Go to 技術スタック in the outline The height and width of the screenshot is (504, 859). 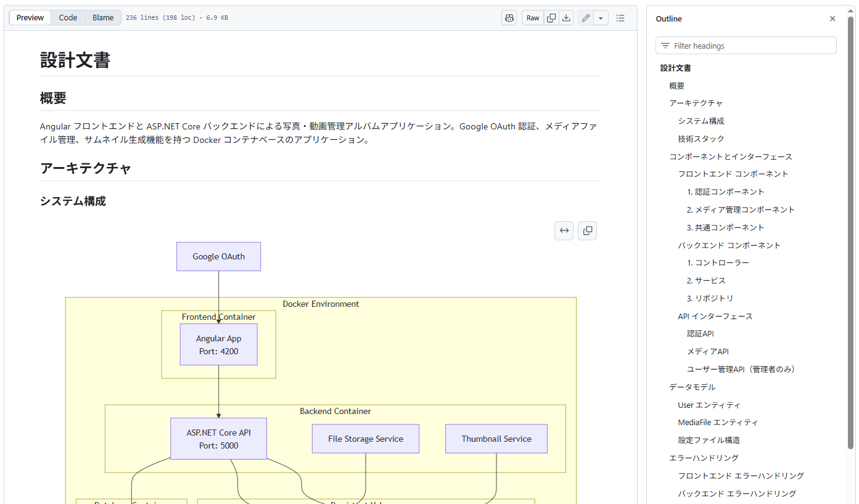[x=701, y=139]
